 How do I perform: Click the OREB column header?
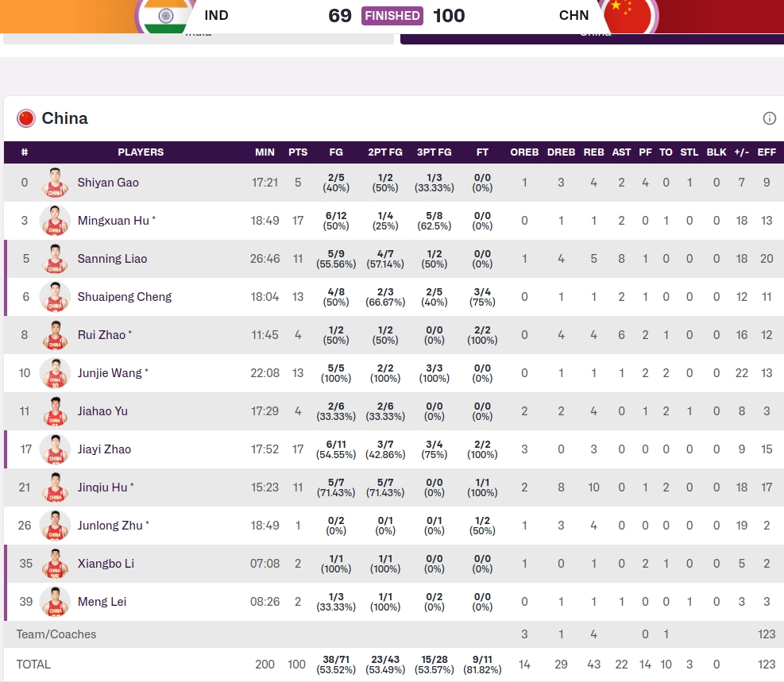point(524,152)
